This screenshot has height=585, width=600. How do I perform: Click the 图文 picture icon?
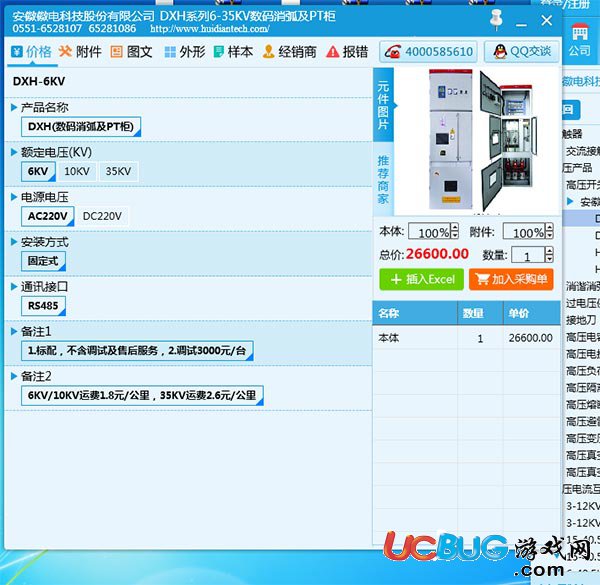pyautogui.click(x=116, y=52)
